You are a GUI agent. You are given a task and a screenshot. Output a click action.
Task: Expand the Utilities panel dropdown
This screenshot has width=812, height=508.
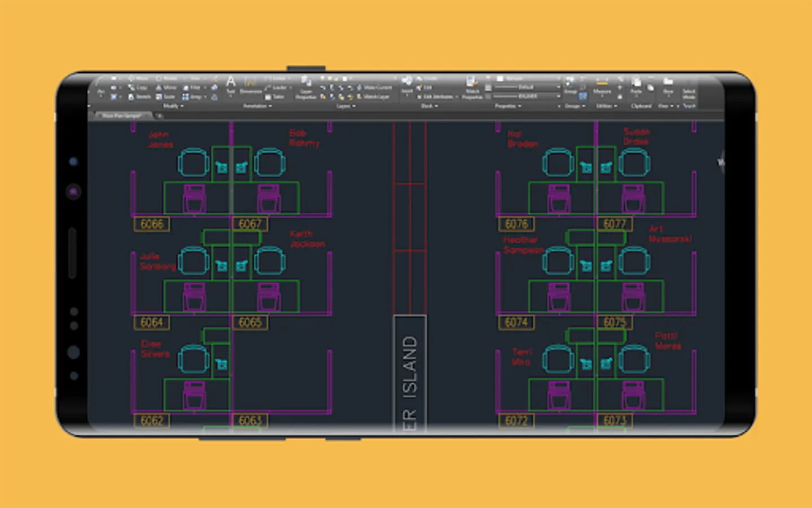click(607, 106)
